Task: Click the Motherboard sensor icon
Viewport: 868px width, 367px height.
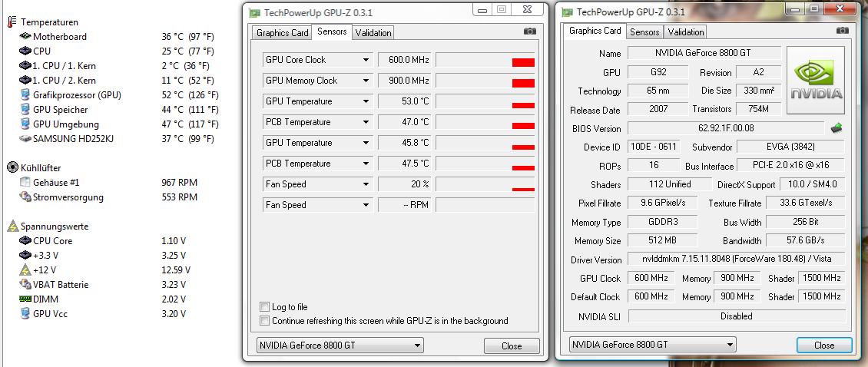Action: coord(25,36)
